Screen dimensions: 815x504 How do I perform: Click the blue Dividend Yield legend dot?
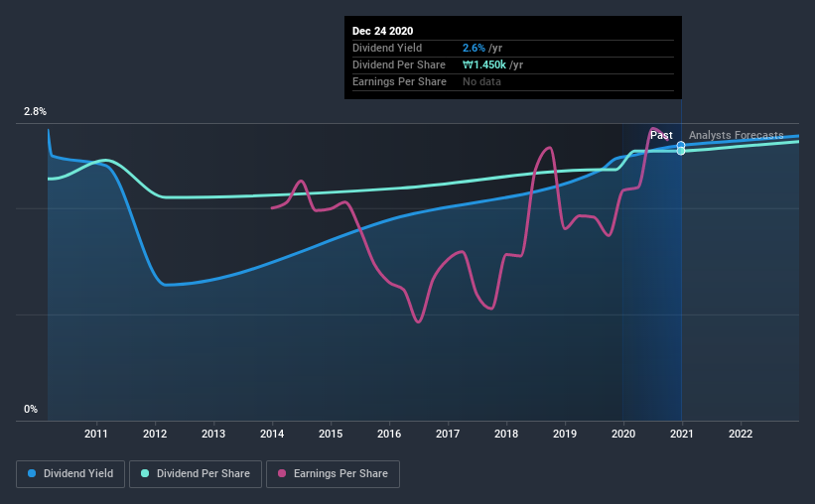coord(32,473)
